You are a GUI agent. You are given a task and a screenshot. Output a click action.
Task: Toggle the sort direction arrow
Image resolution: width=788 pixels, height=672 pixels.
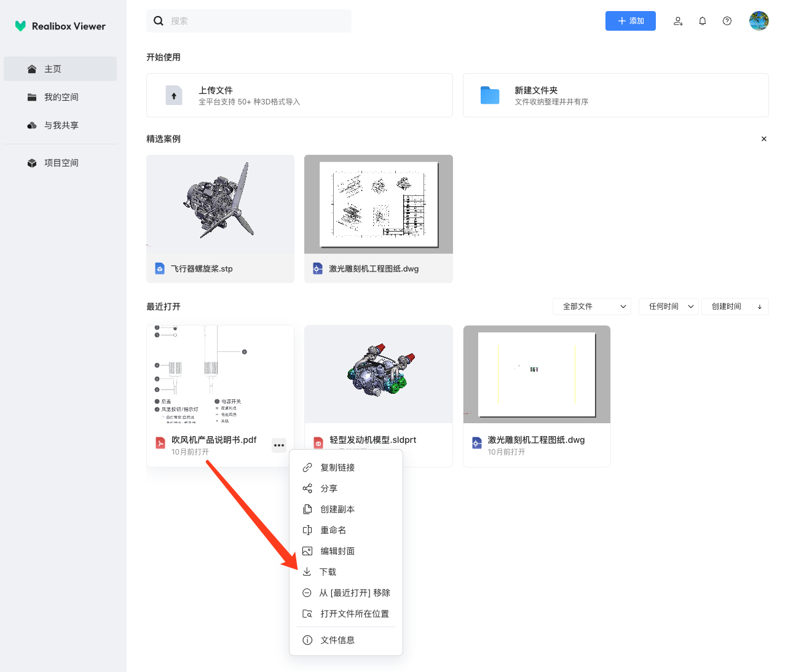pyautogui.click(x=760, y=307)
